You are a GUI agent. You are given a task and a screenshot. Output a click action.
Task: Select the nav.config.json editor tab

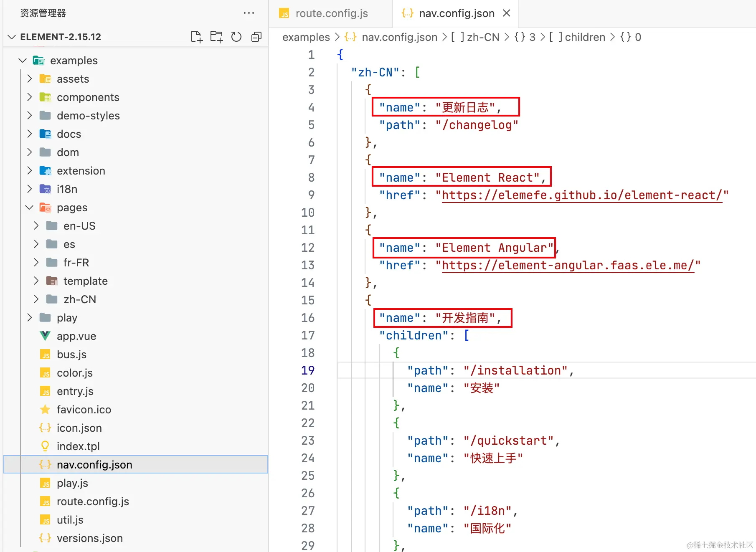pyautogui.click(x=456, y=13)
